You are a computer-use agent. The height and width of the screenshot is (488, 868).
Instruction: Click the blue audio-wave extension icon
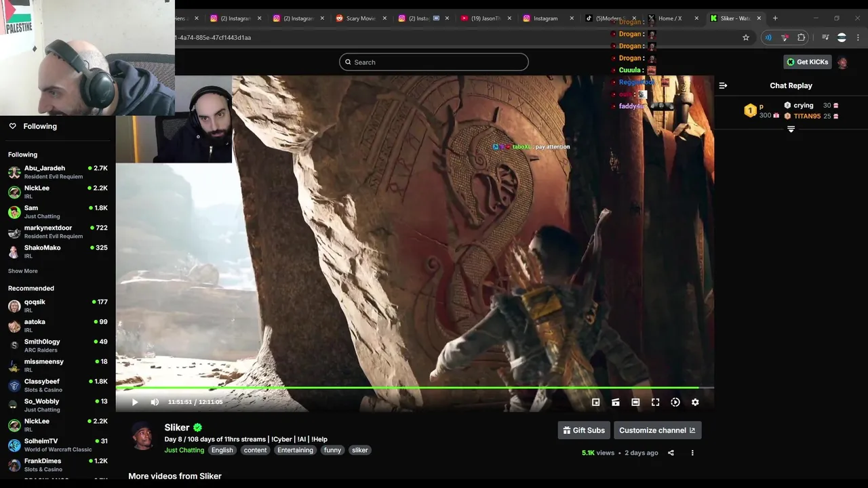(768, 37)
